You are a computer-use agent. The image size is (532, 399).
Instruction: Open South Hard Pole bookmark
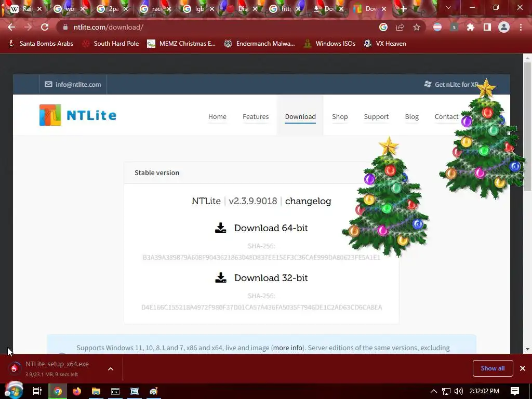(111, 44)
